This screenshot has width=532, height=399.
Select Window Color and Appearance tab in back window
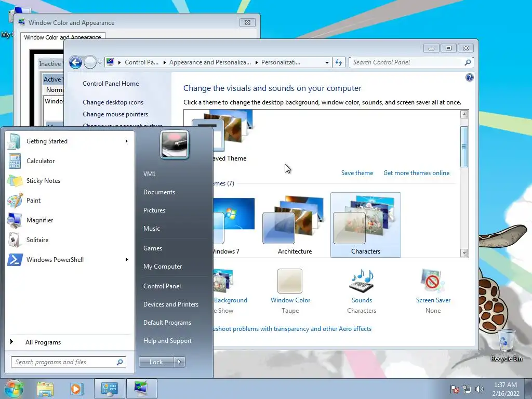[62, 37]
